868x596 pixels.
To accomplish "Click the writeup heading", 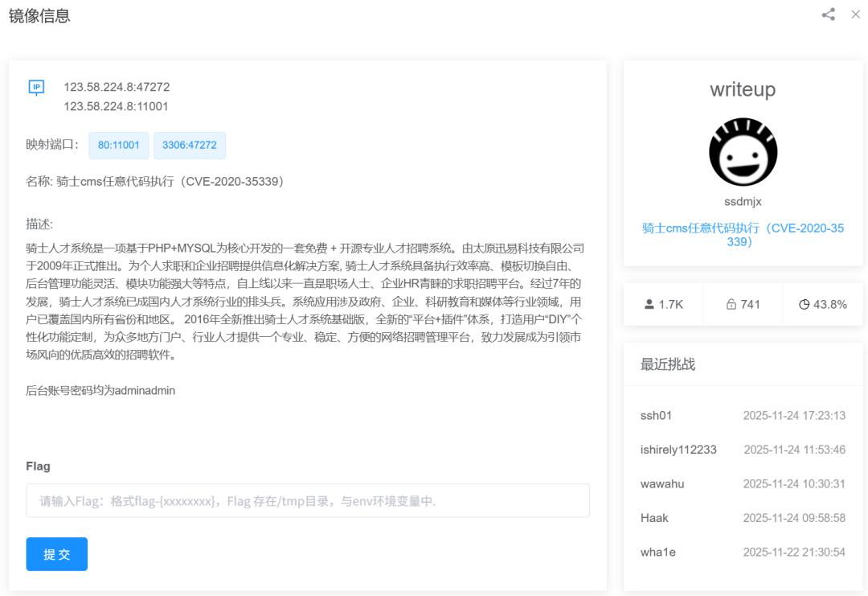I will click(x=743, y=89).
